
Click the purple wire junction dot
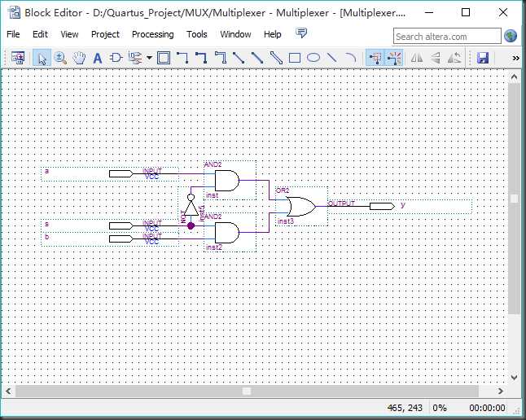tap(191, 225)
